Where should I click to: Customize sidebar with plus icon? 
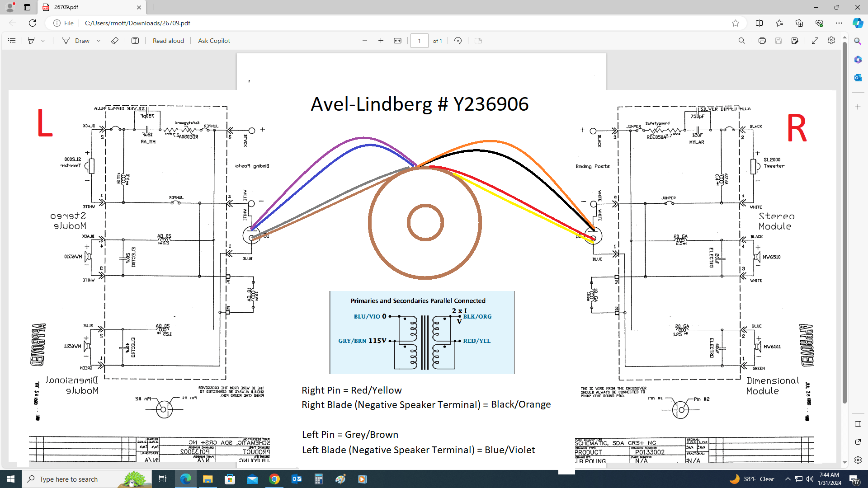pyautogui.click(x=858, y=107)
